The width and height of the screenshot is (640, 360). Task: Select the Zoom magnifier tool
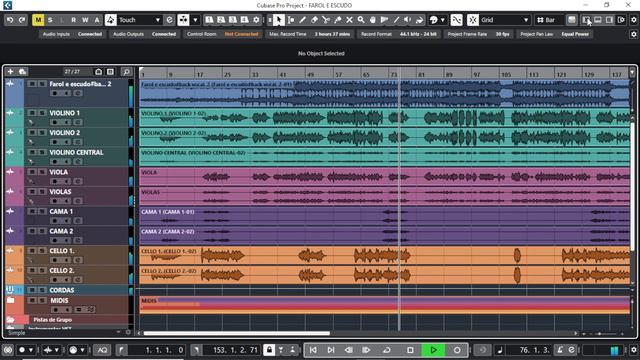tap(361, 20)
